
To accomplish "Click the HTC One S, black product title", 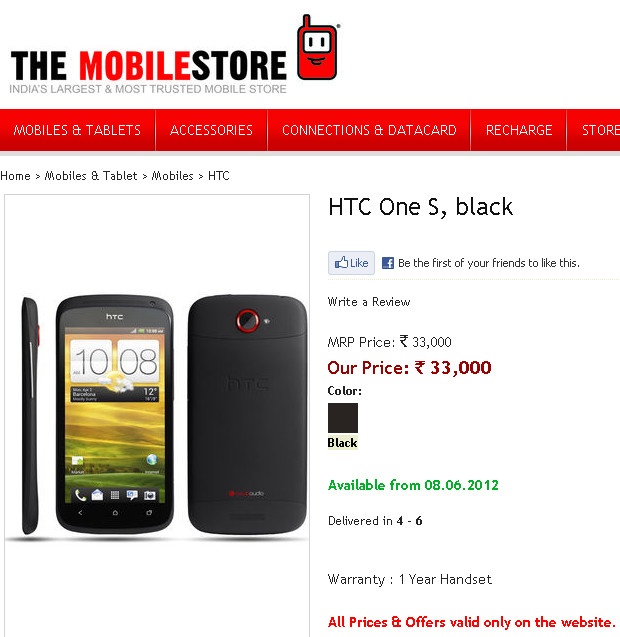I will point(421,207).
